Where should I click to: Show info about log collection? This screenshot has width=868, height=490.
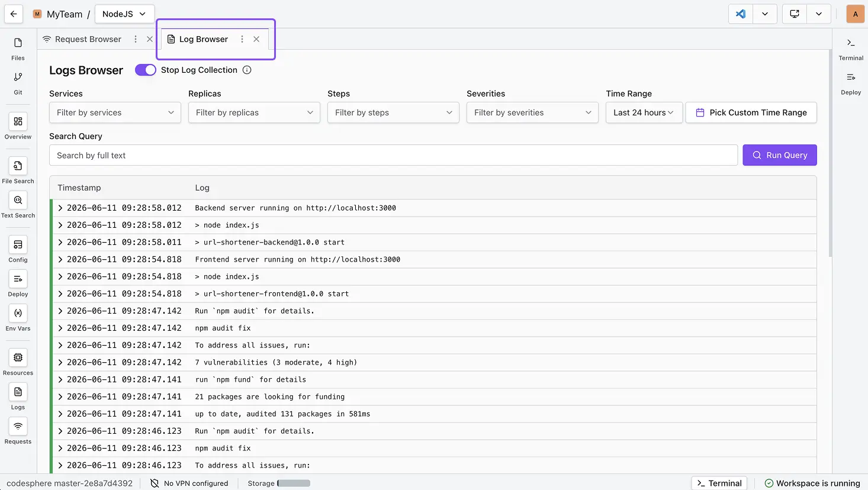tap(247, 70)
